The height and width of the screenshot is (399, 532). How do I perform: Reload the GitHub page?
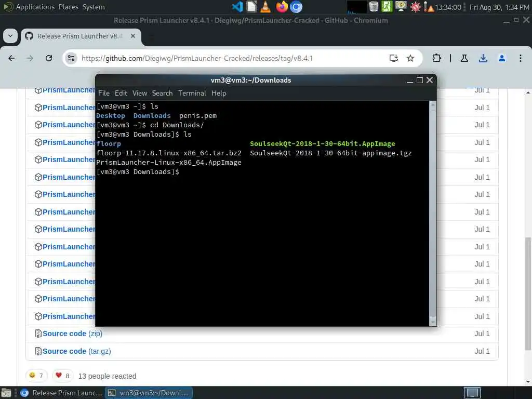(x=49, y=58)
